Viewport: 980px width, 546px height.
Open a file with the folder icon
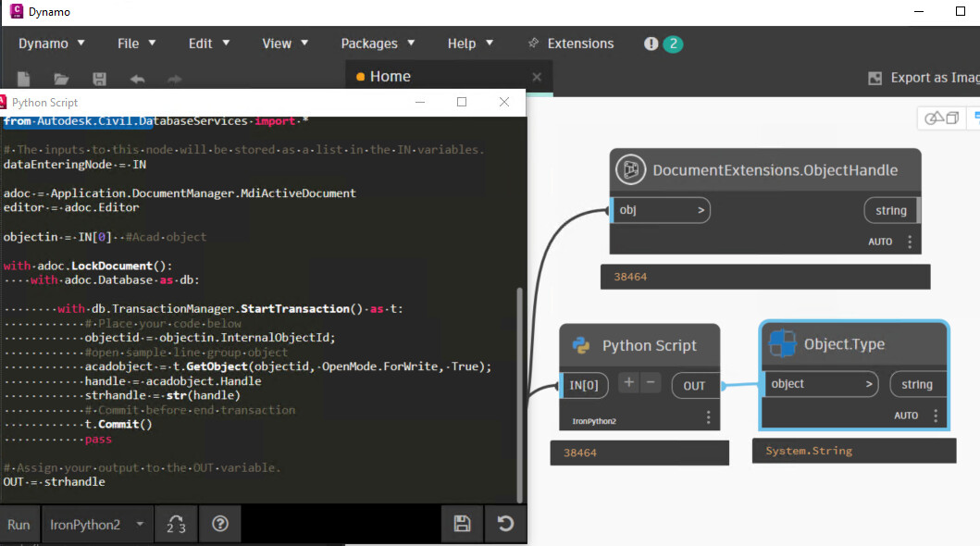coord(61,79)
